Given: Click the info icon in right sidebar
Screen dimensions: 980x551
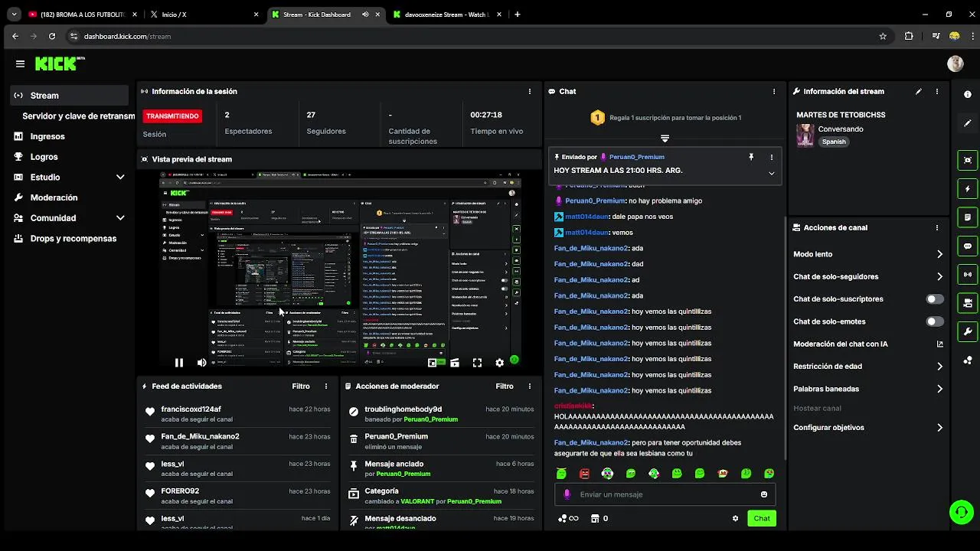Looking at the screenshot, I should 968,94.
